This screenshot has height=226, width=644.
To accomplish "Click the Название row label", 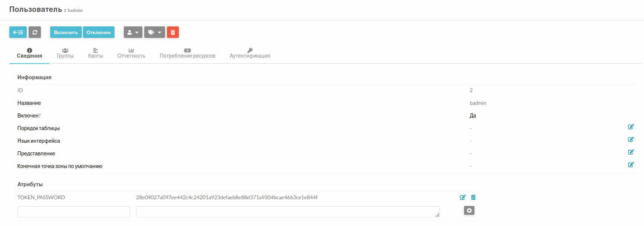I will (x=29, y=103).
